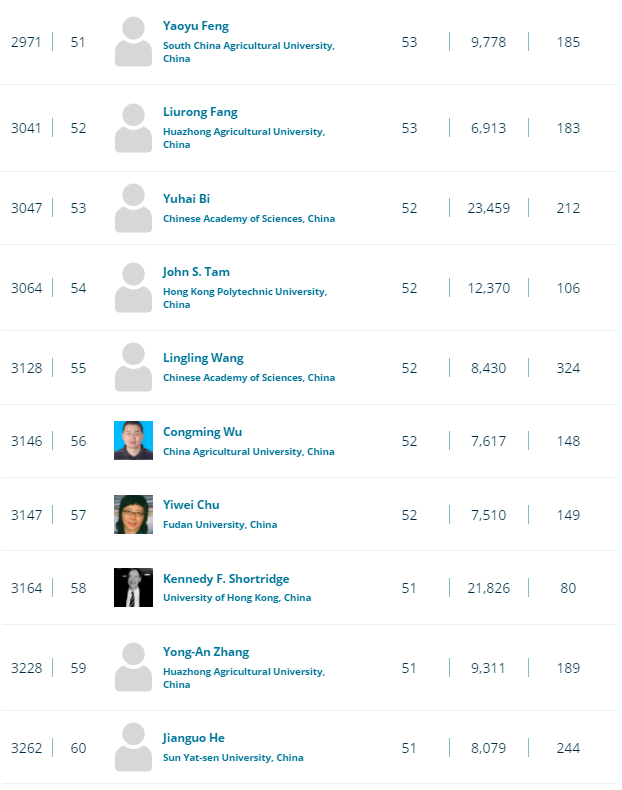Open Lingling Wang's profile link
The image size is (622, 790).
coord(203,358)
